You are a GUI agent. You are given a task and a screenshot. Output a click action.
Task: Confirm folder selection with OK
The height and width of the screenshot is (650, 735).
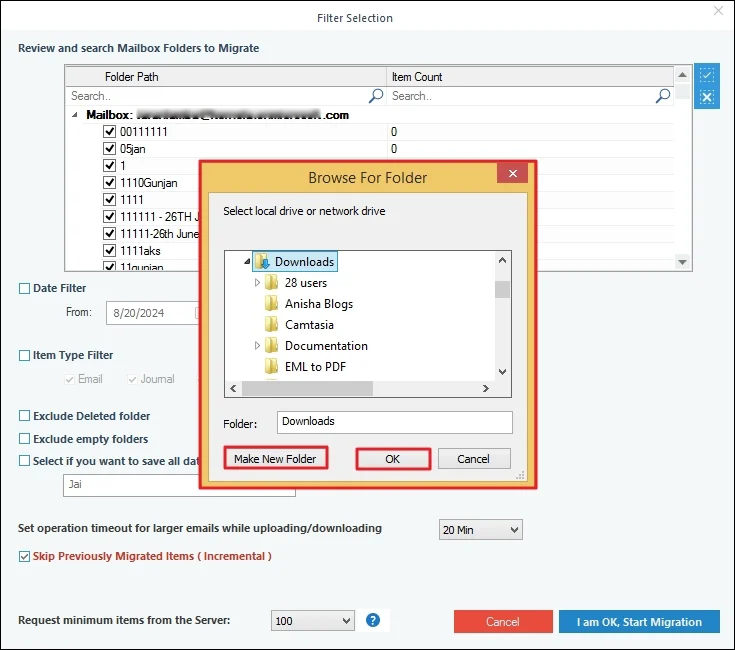(393, 459)
